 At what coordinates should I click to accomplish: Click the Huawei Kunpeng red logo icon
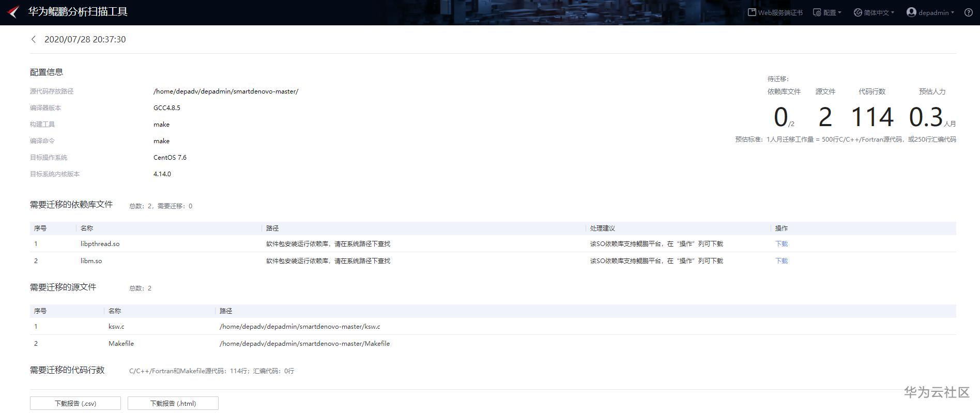(13, 12)
